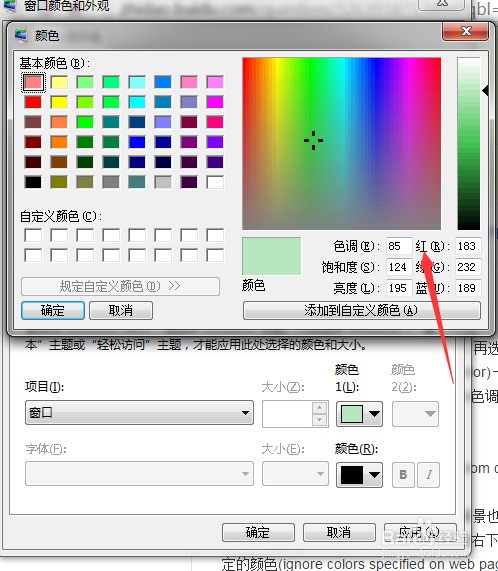
Task: Click the Hue (色调) input field
Action: pyautogui.click(x=399, y=246)
